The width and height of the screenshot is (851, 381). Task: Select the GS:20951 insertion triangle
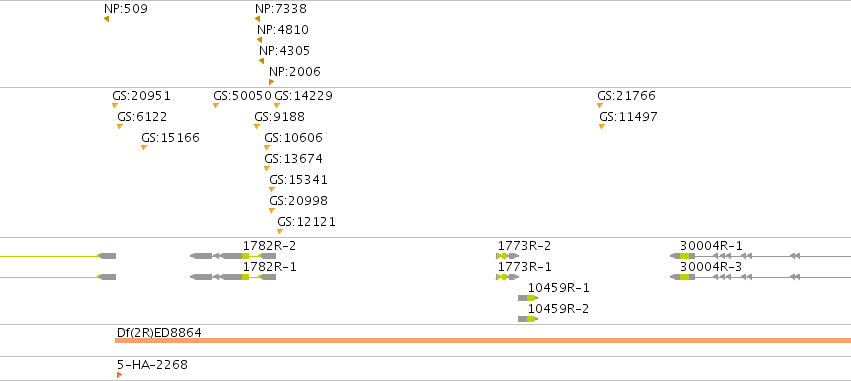pos(115,105)
